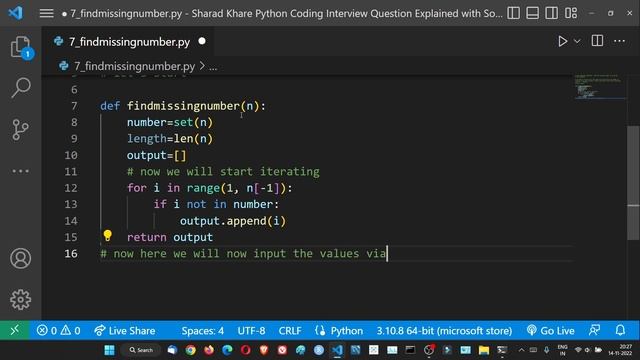Open Firefox from taskbar

click(209, 350)
